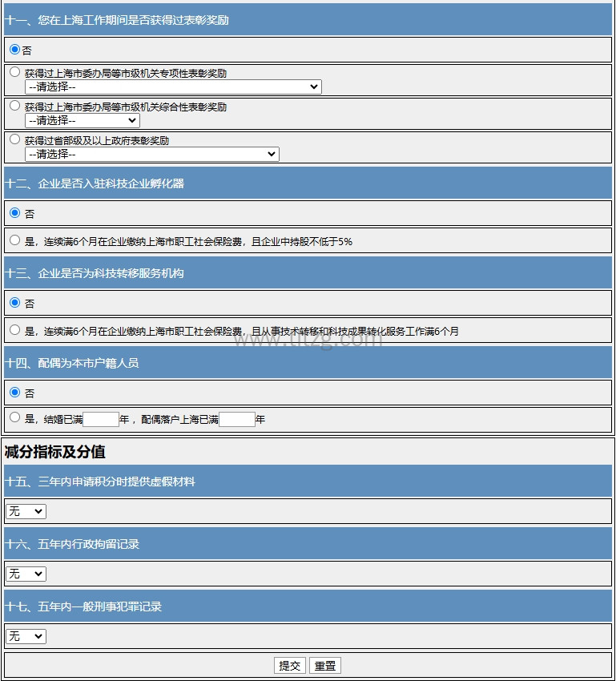Select radio for 市级机关综合性表彰奖励
The width and height of the screenshot is (616, 681).
(x=14, y=106)
